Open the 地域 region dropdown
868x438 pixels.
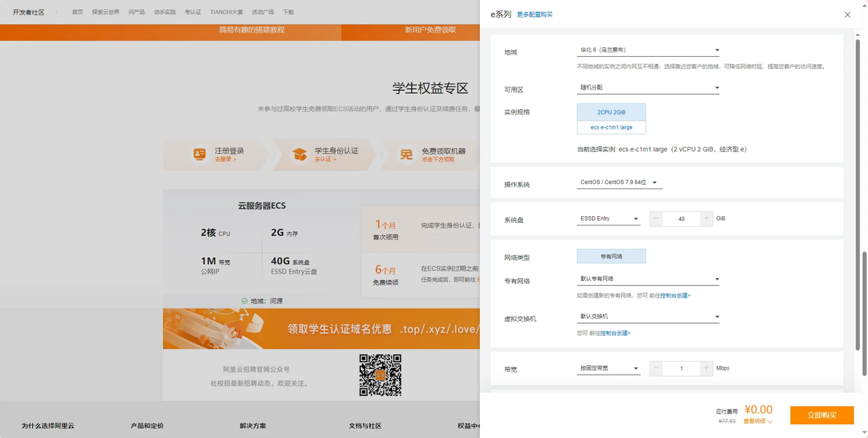coord(647,49)
